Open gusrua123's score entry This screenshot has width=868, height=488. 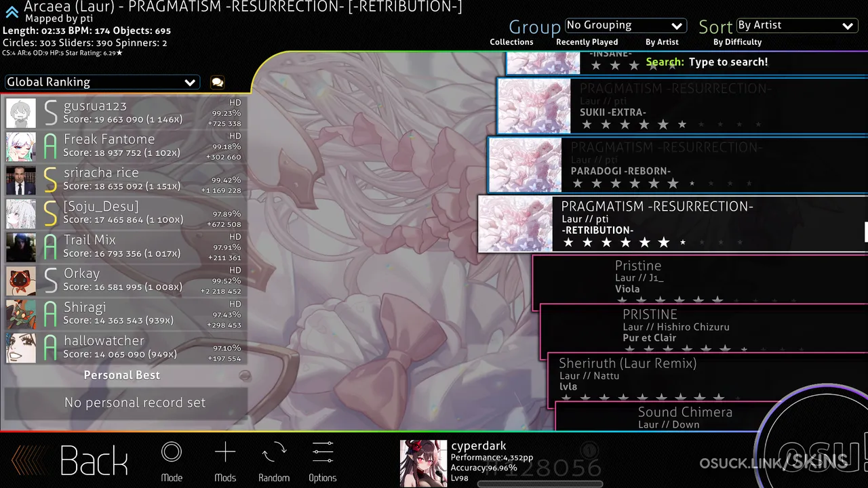tap(125, 113)
